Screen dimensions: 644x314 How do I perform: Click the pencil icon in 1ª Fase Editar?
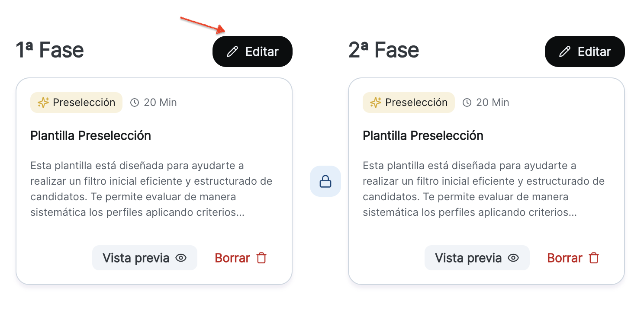coord(232,52)
